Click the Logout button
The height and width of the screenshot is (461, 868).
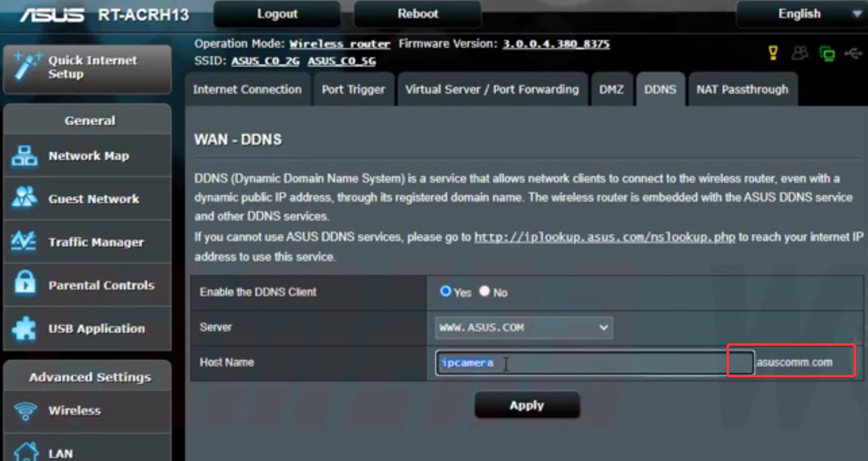pos(277,14)
